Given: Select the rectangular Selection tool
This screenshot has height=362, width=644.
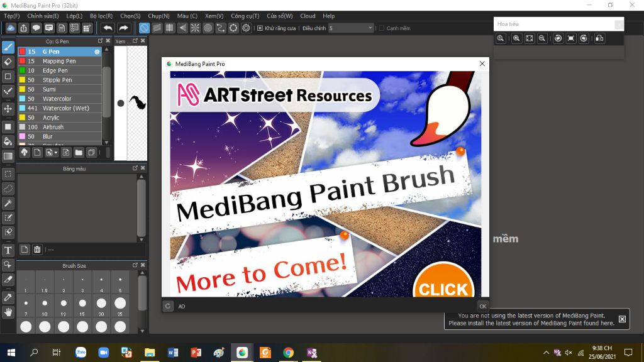Looking at the screenshot, I should (x=8, y=174).
